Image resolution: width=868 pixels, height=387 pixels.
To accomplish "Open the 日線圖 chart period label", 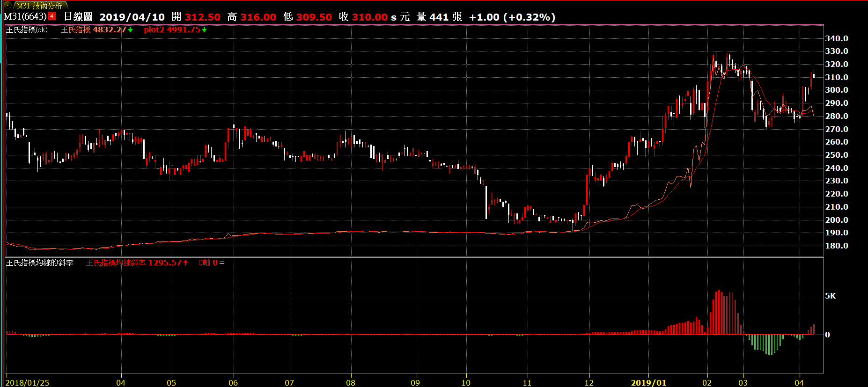I will point(78,17).
